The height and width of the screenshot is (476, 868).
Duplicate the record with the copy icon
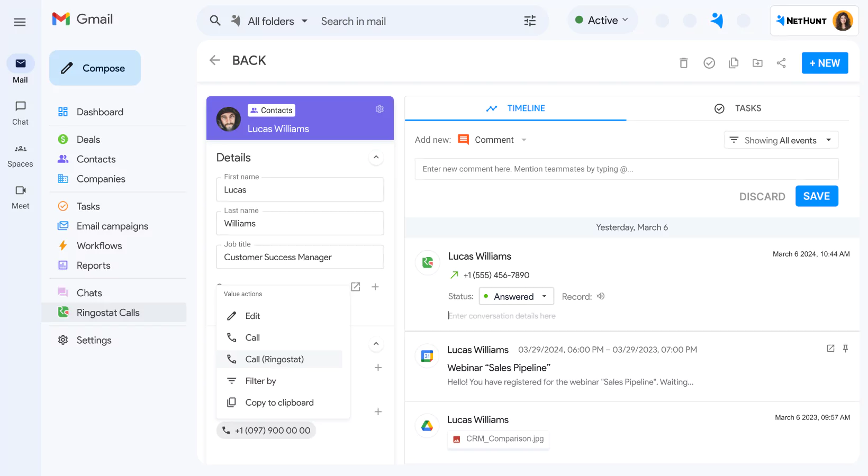734,62
